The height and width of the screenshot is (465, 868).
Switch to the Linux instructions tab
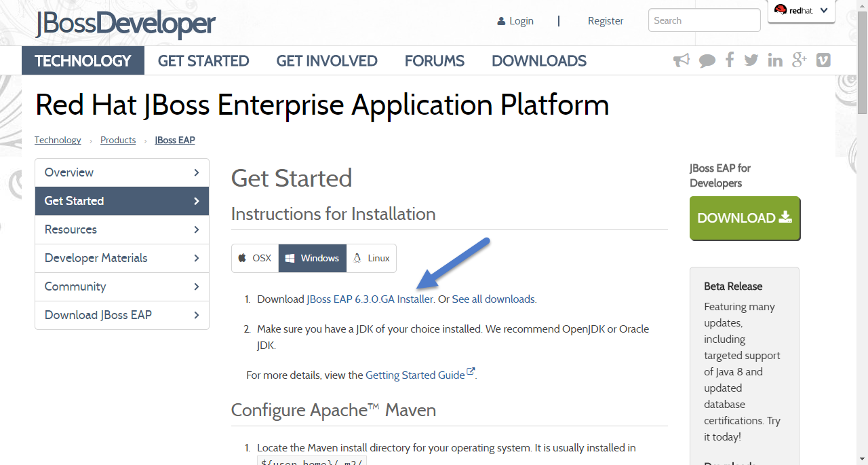[x=371, y=258]
